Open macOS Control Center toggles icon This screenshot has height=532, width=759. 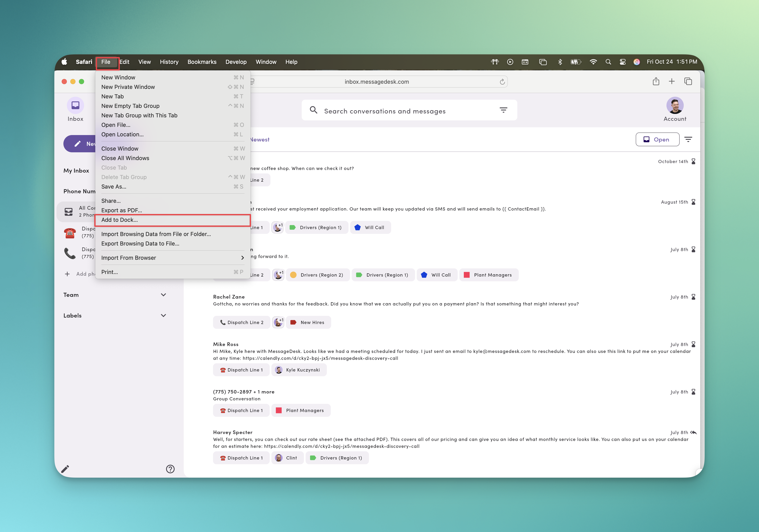[x=623, y=62]
